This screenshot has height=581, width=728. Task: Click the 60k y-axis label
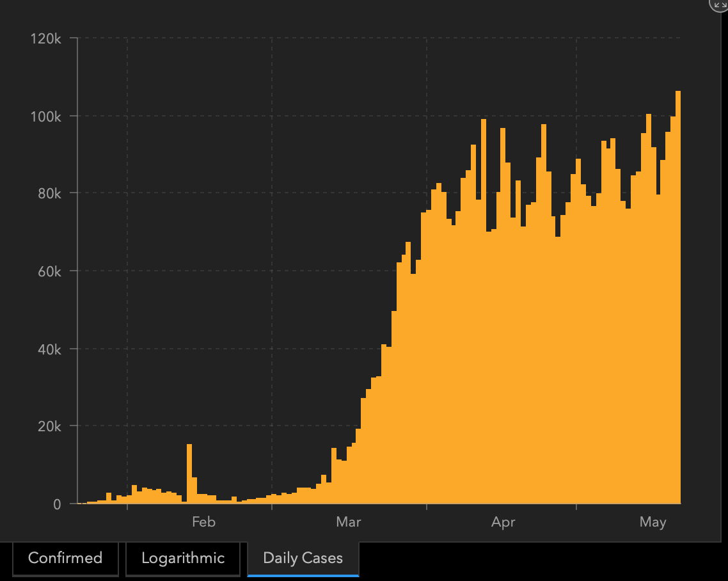coord(49,271)
